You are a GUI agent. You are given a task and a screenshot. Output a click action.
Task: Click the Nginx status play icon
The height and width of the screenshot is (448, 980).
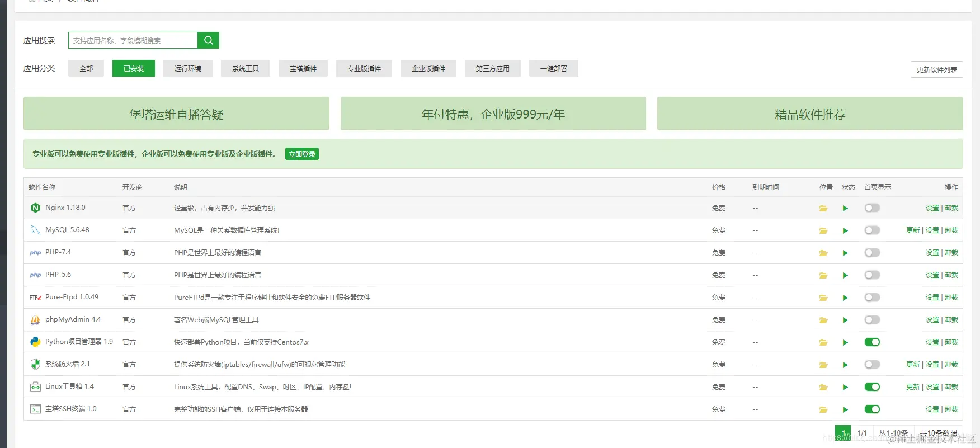pos(845,208)
